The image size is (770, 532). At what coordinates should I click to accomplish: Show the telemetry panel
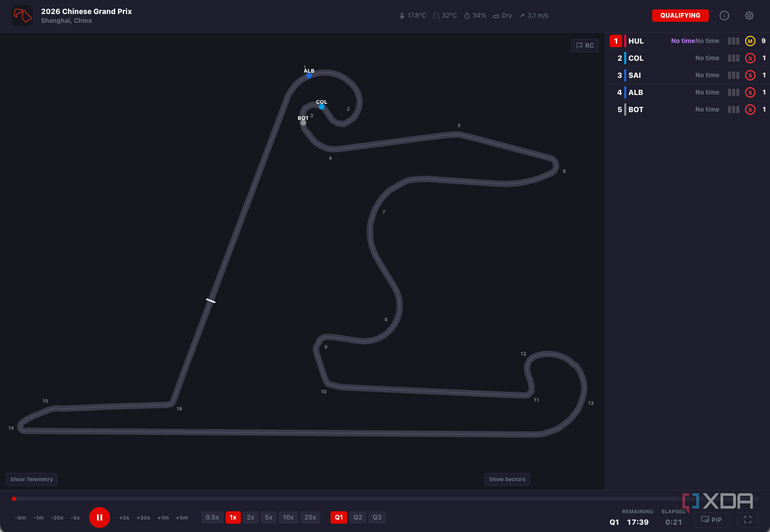pos(32,479)
